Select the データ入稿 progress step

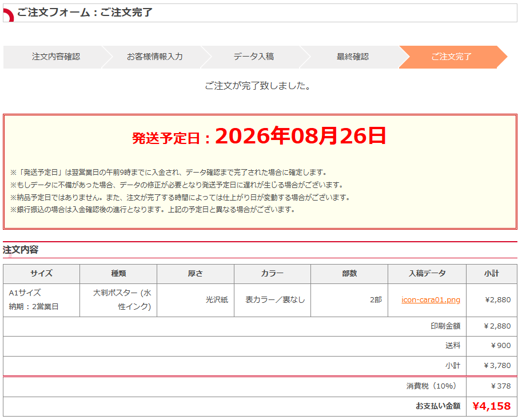click(254, 57)
